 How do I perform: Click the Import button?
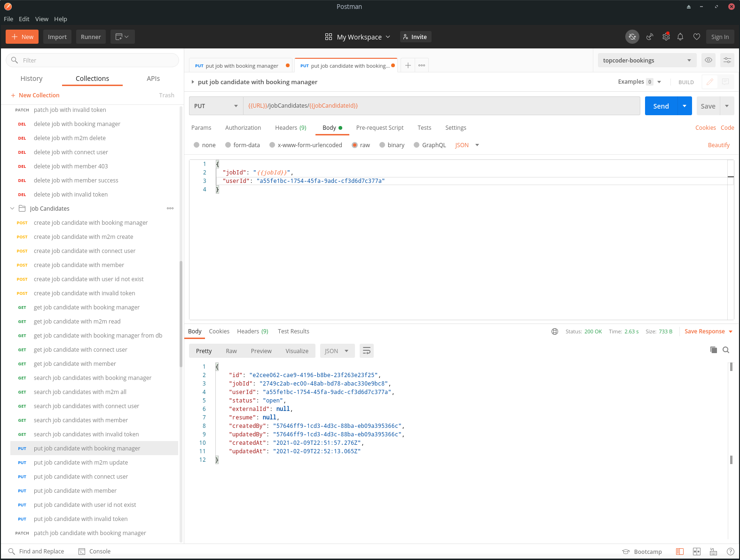pyautogui.click(x=57, y=37)
